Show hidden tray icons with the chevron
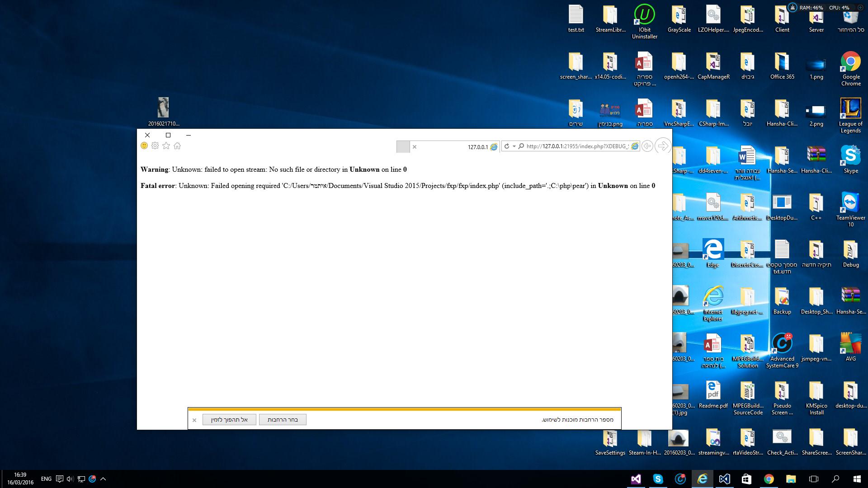Screen dimensions: 868x488 pos(103,479)
